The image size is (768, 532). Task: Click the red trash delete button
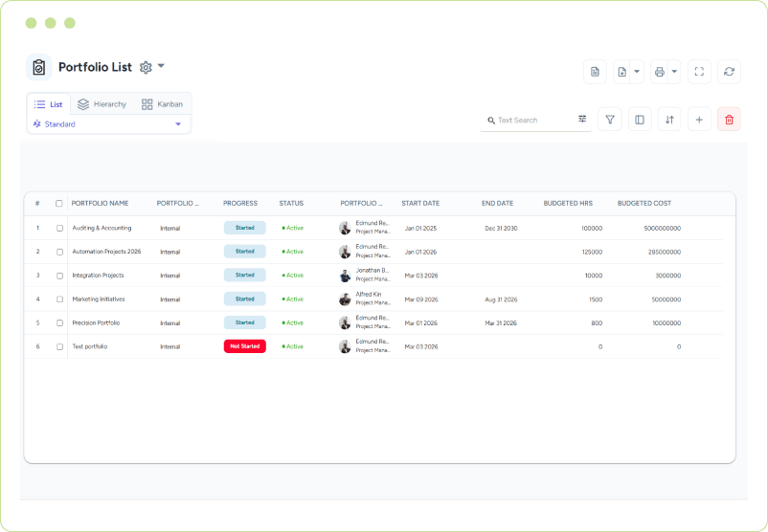[729, 120]
